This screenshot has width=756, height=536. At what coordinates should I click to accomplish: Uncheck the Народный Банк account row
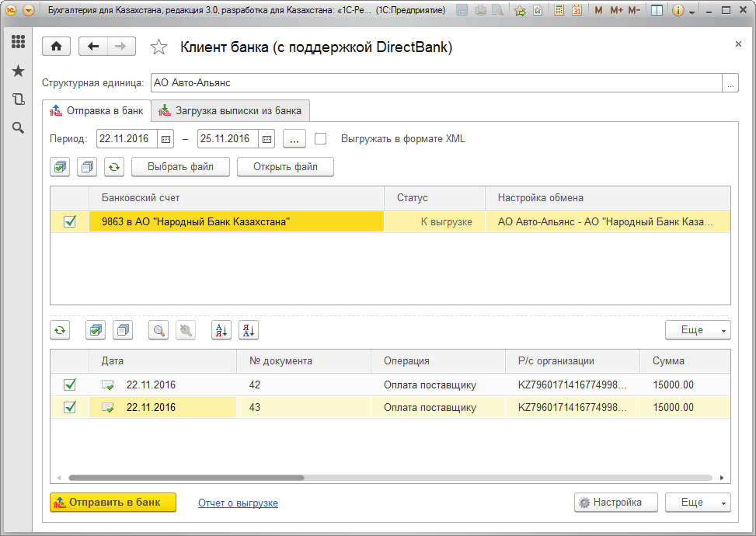[70, 221]
